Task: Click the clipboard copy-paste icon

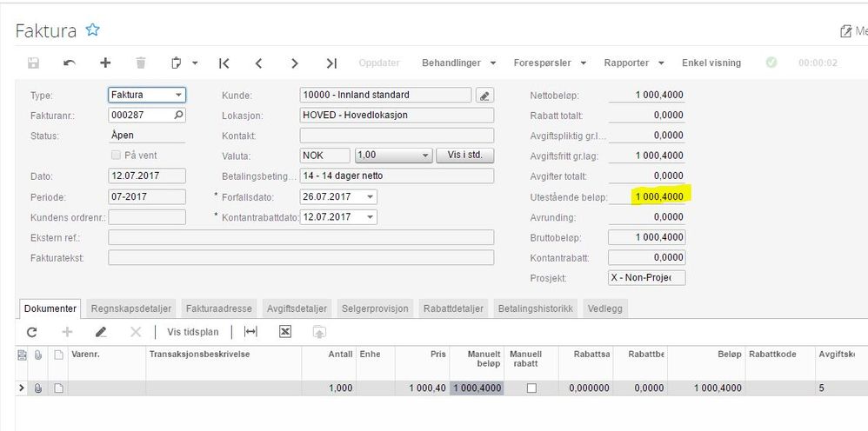Action: [x=176, y=63]
